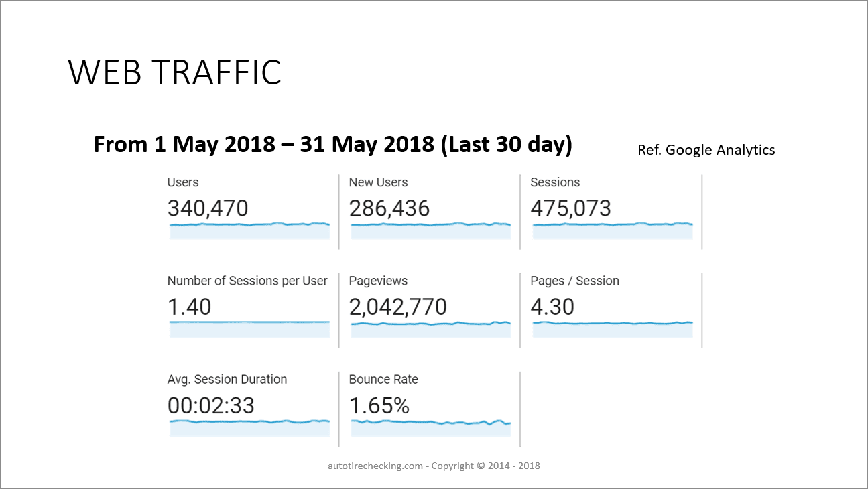Click the 'New Users' metric label
This screenshot has height=489, width=868.
(378, 182)
